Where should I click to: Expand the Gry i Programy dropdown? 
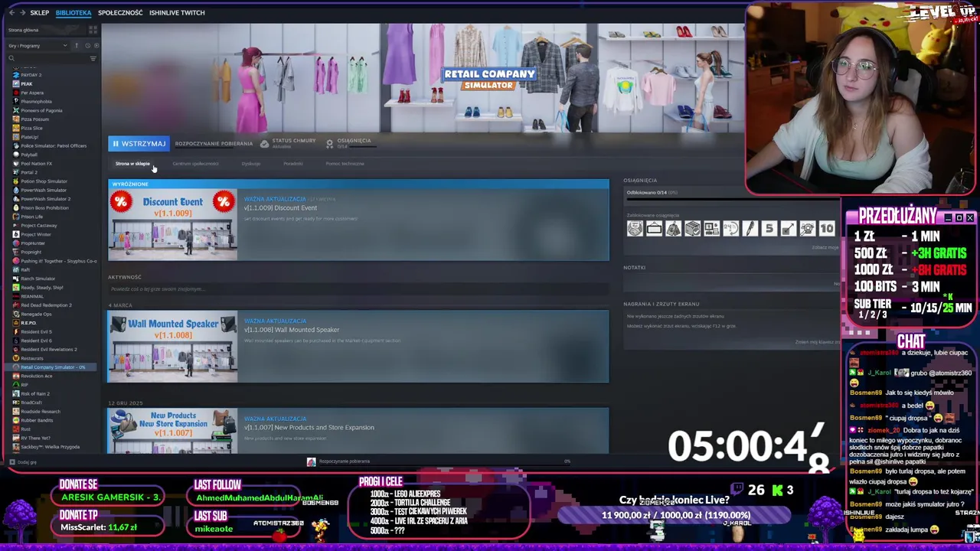38,45
